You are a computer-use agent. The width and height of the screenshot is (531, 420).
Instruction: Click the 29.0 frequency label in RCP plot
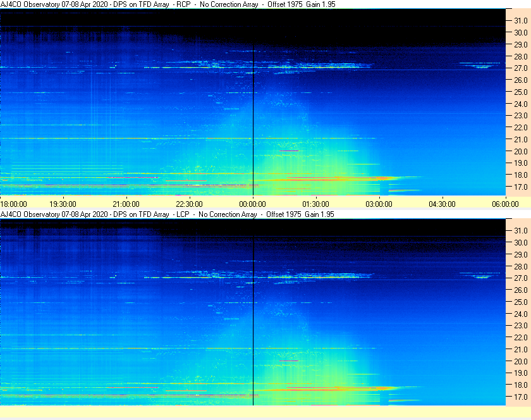521,44
